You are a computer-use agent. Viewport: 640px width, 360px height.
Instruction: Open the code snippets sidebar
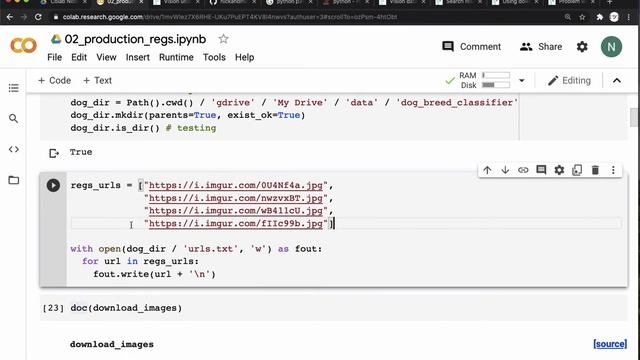click(13, 149)
